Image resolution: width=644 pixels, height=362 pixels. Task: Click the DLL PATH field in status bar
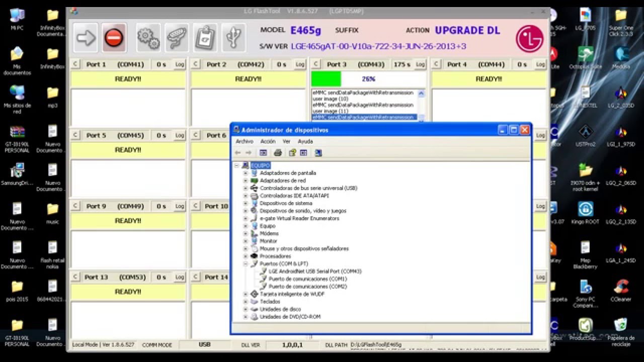[447, 345]
